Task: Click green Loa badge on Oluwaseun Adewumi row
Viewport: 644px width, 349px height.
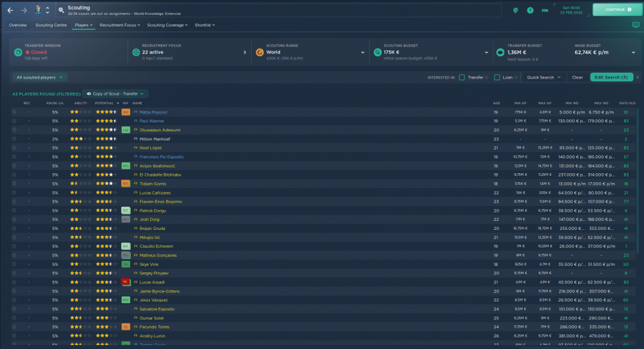Action: tap(126, 129)
